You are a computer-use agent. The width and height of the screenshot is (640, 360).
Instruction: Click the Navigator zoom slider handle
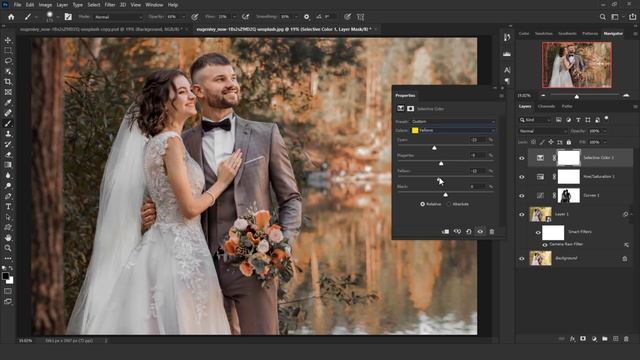pos(576,96)
